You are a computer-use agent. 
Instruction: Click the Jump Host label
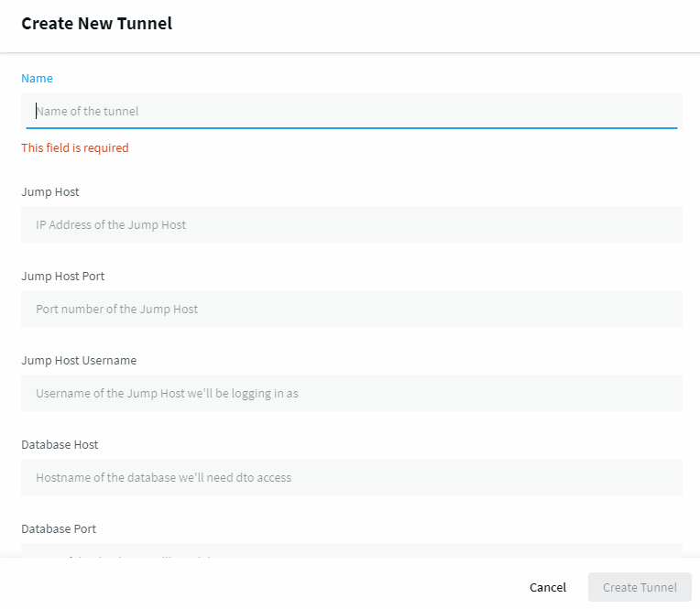point(50,191)
